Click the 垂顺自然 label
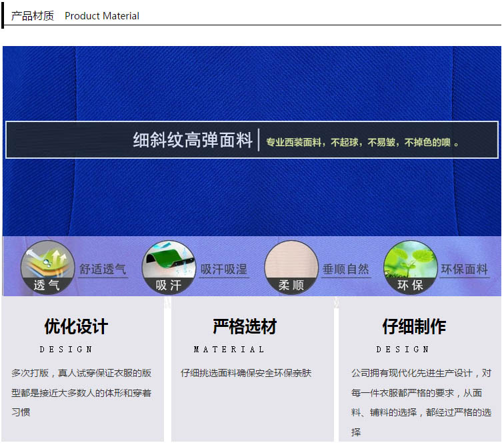 [345, 270]
